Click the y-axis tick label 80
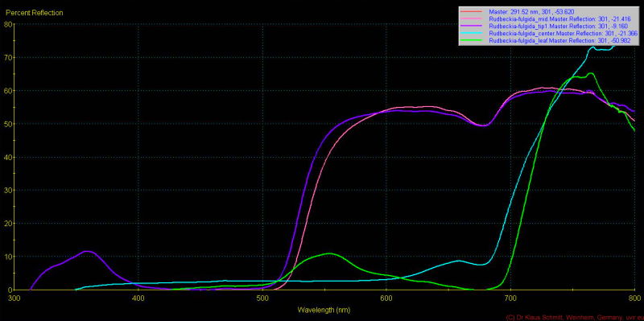 point(7,24)
